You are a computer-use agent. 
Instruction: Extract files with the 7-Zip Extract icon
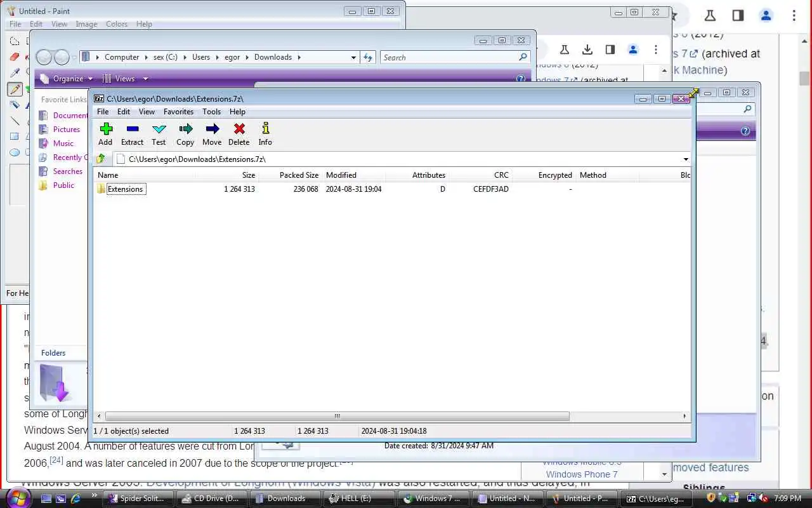(x=132, y=134)
